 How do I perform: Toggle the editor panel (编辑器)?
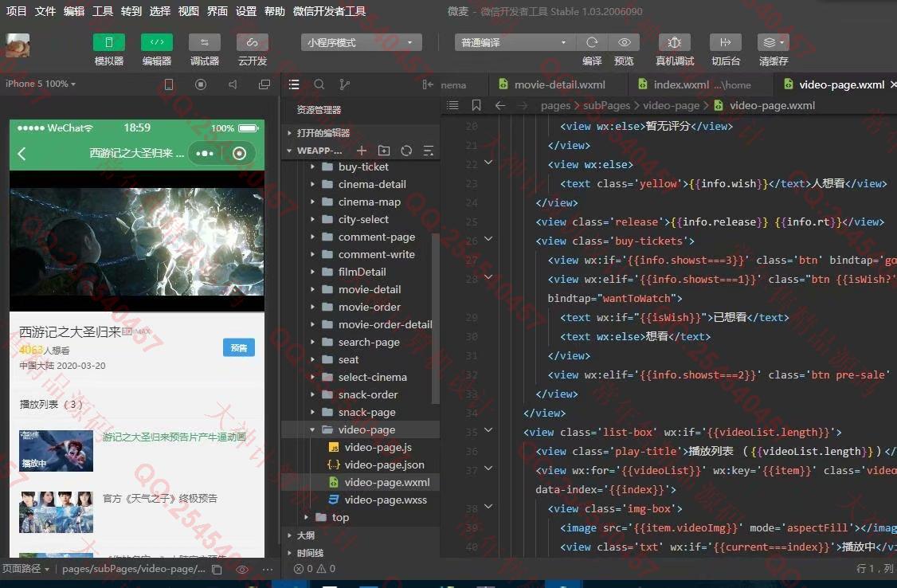[x=157, y=43]
